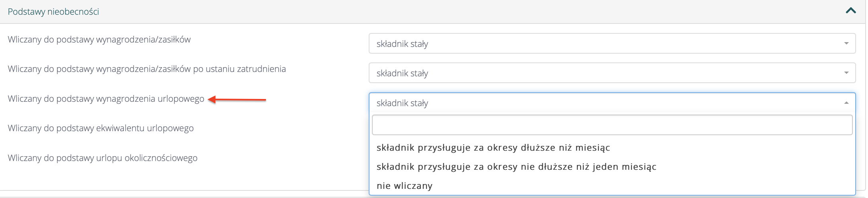Focus the search box inside the open dropdown
The height and width of the screenshot is (198, 868).
[612, 125]
